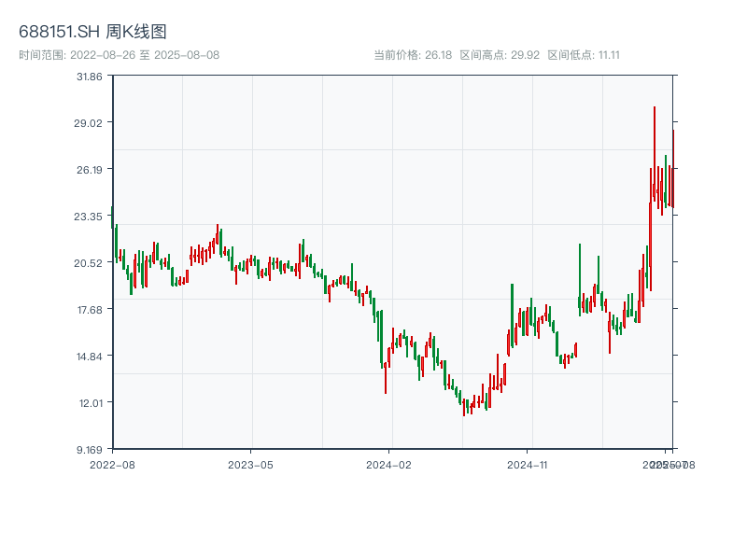Click the 688151.SH 周K线图 chart title

(92, 33)
